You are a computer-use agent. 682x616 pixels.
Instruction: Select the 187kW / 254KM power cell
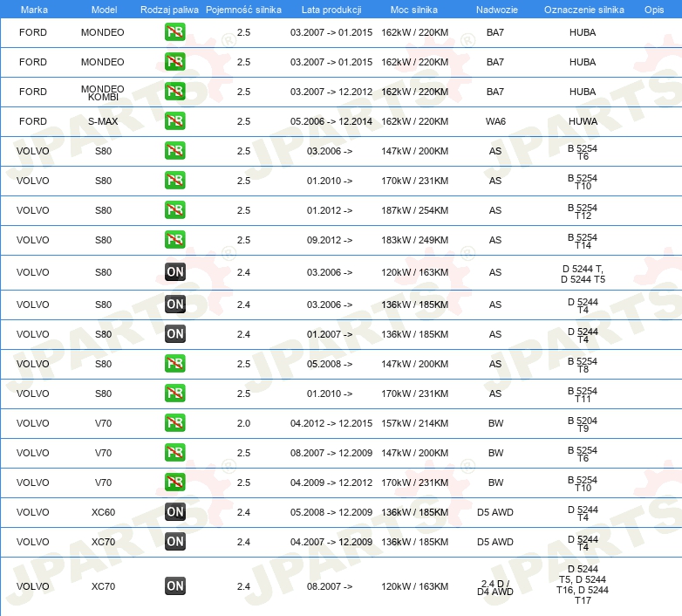pos(414,210)
